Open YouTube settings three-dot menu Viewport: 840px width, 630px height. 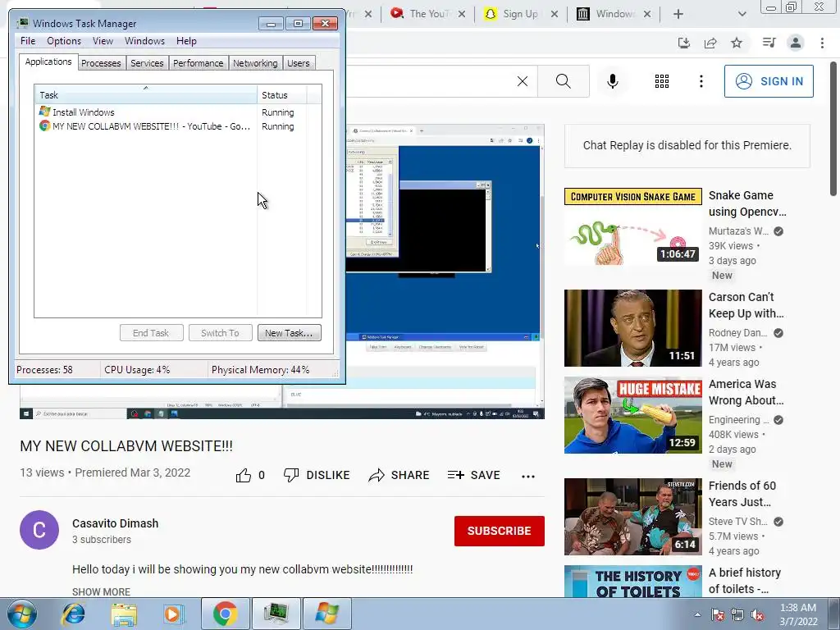click(x=701, y=81)
